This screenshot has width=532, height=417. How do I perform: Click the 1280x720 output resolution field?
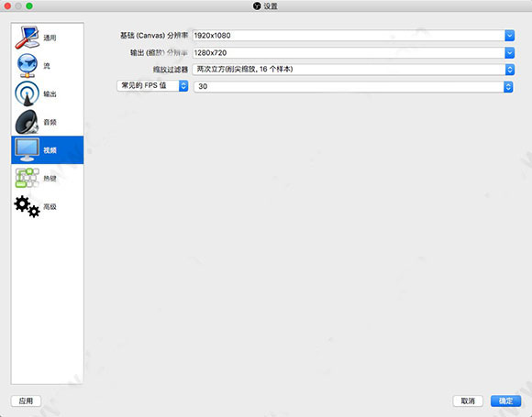click(349, 52)
